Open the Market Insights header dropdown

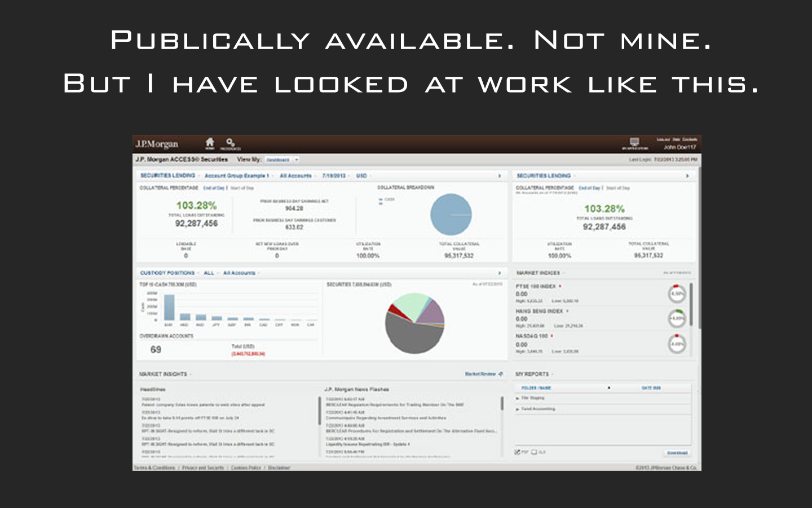(166, 374)
